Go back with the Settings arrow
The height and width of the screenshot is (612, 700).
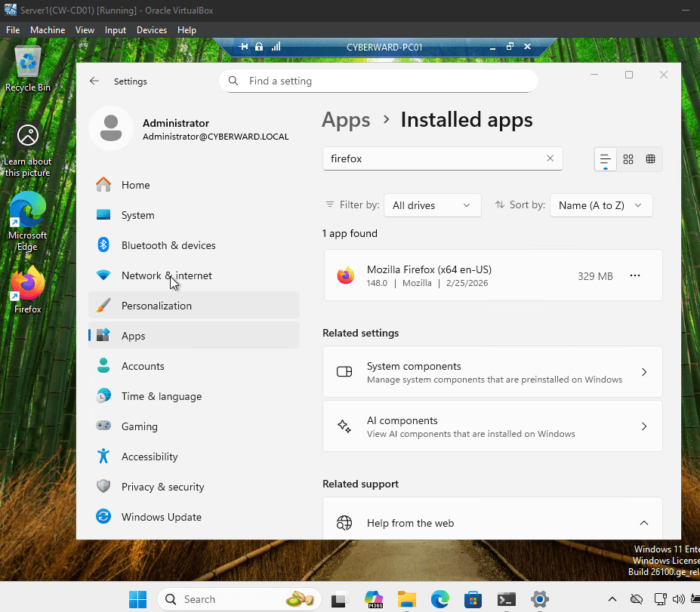point(94,81)
